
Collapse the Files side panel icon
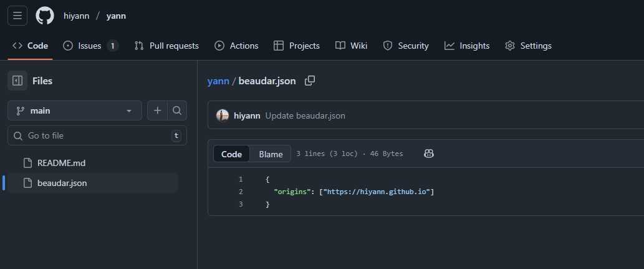pos(17,81)
